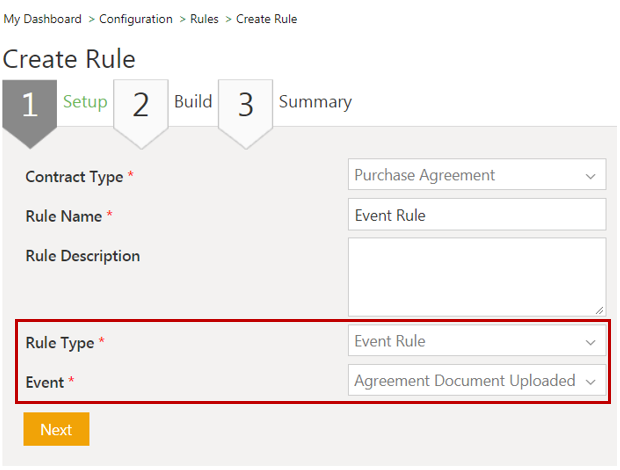Click the step 3 number badge

[x=245, y=105]
